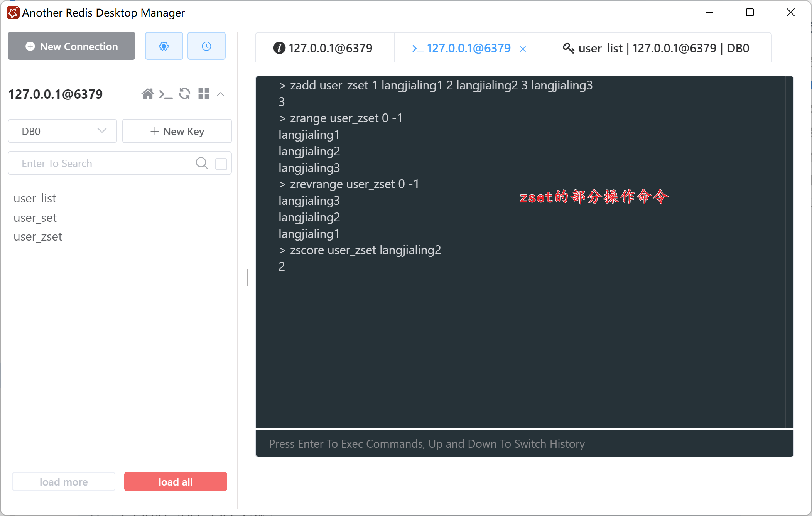Image resolution: width=812 pixels, height=516 pixels.
Task: Minimize the Redis Desktop Manager window
Action: point(709,12)
